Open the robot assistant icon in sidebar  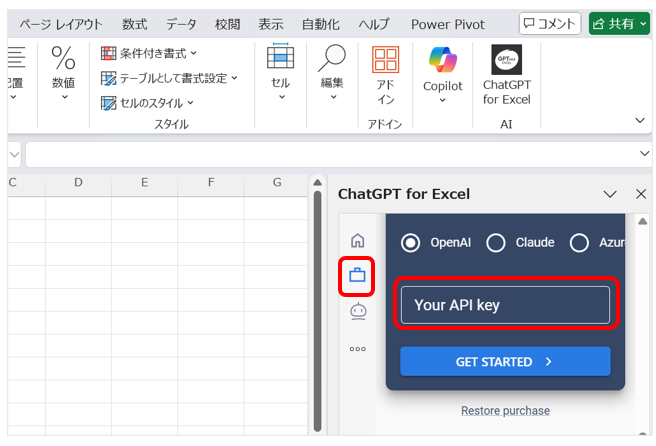tap(358, 312)
